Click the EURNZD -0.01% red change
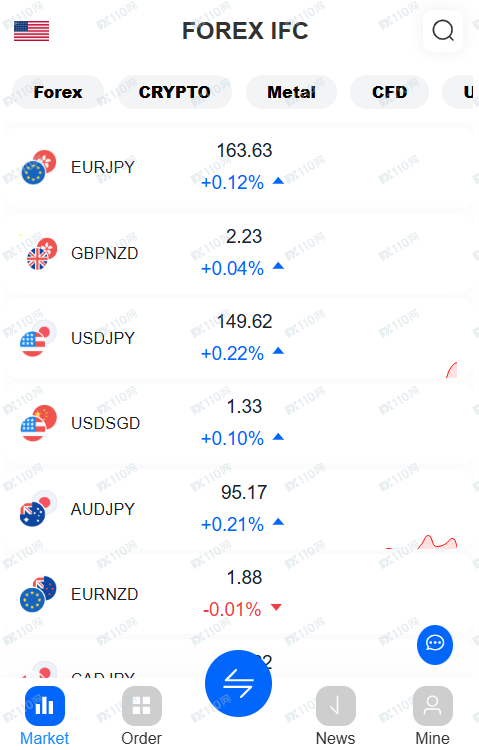 point(232,609)
